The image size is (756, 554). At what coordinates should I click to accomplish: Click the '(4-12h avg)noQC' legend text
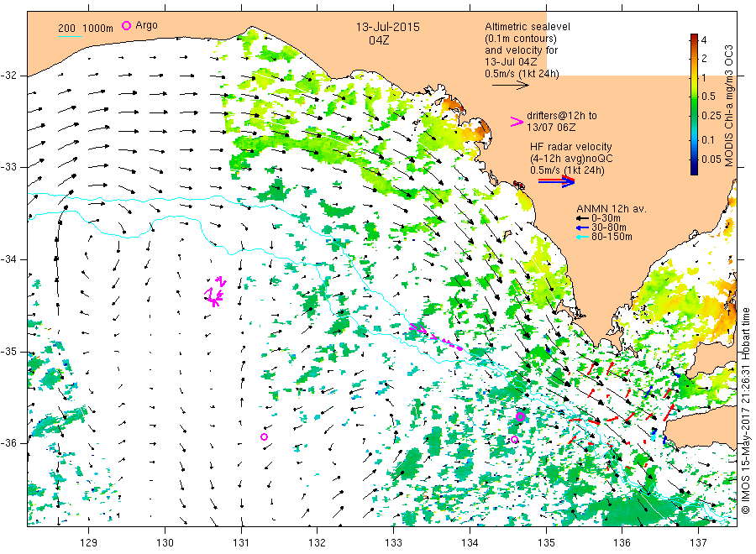point(571,159)
